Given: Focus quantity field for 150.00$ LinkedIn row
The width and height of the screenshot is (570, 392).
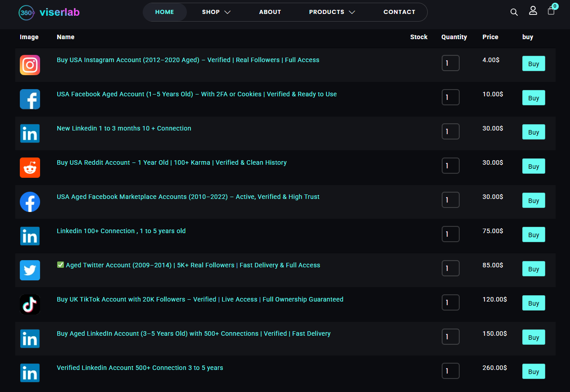Looking at the screenshot, I should click(x=451, y=337).
